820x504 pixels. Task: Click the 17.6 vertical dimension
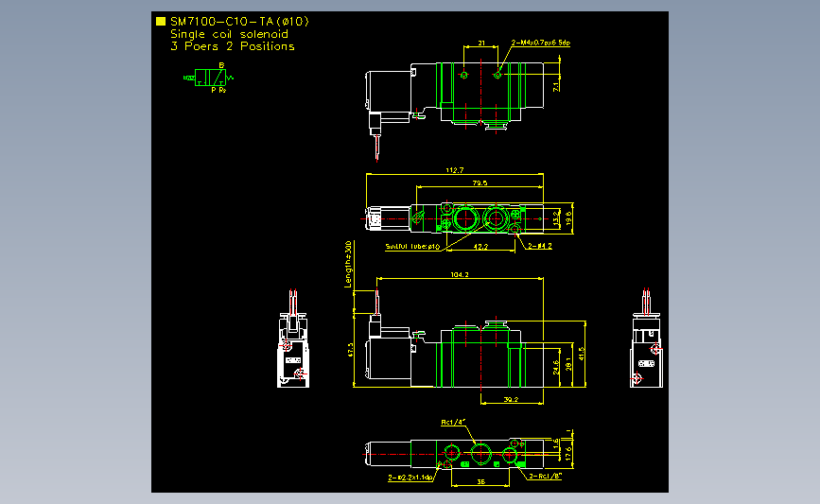click(x=568, y=453)
